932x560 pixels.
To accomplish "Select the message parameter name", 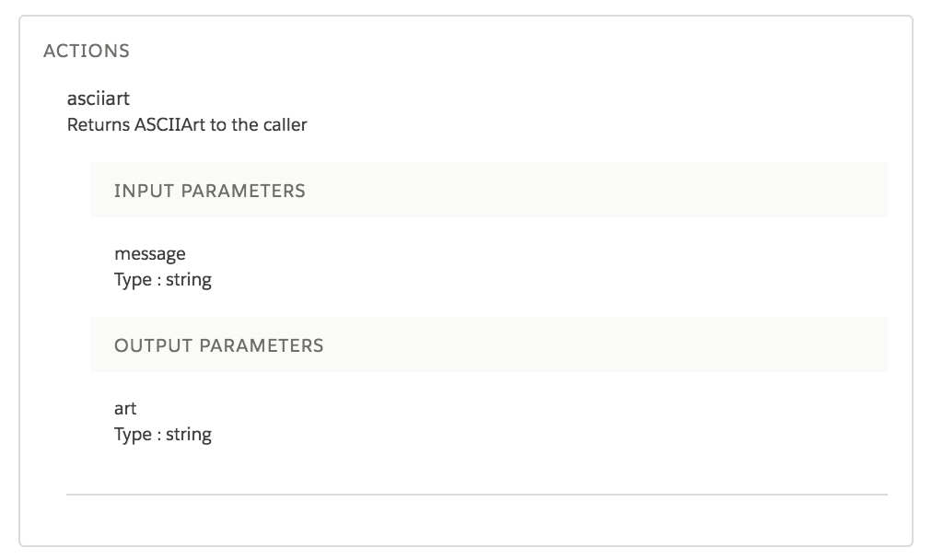I will click(x=149, y=254).
